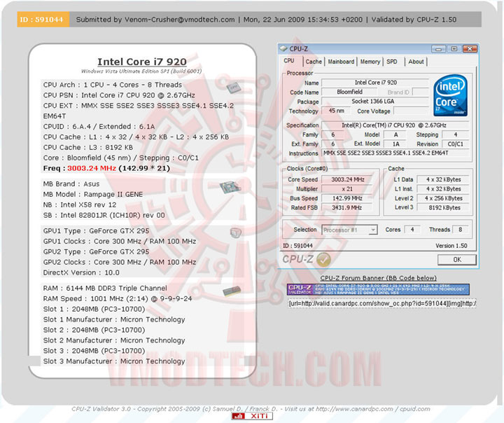This screenshot has height=423, width=504.
Task: Open the Memory tab
Action: [x=370, y=62]
